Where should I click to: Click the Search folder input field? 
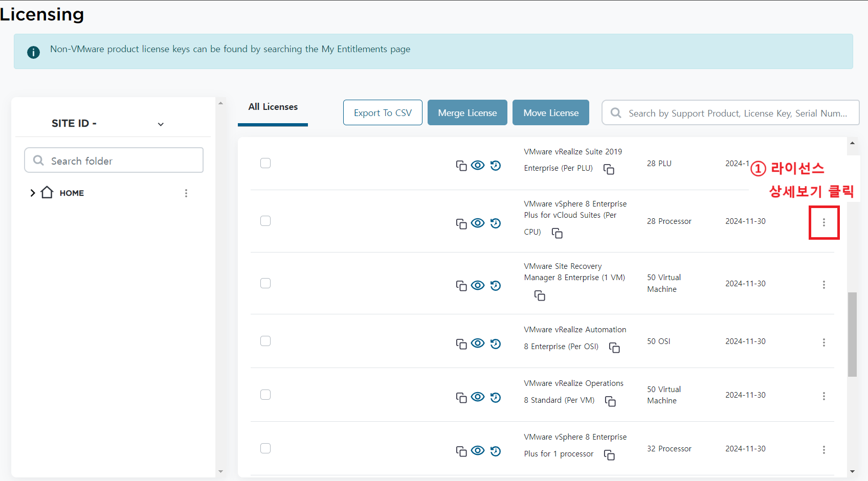(114, 161)
